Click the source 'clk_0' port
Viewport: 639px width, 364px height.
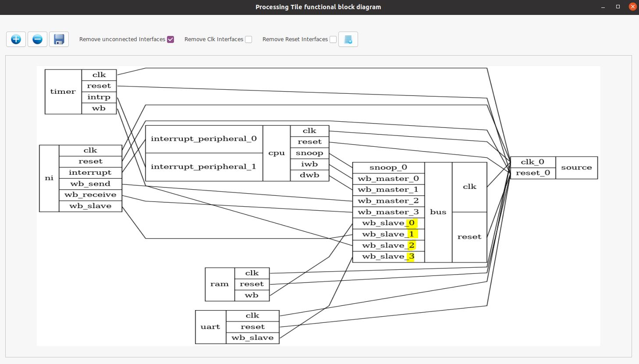(x=532, y=162)
